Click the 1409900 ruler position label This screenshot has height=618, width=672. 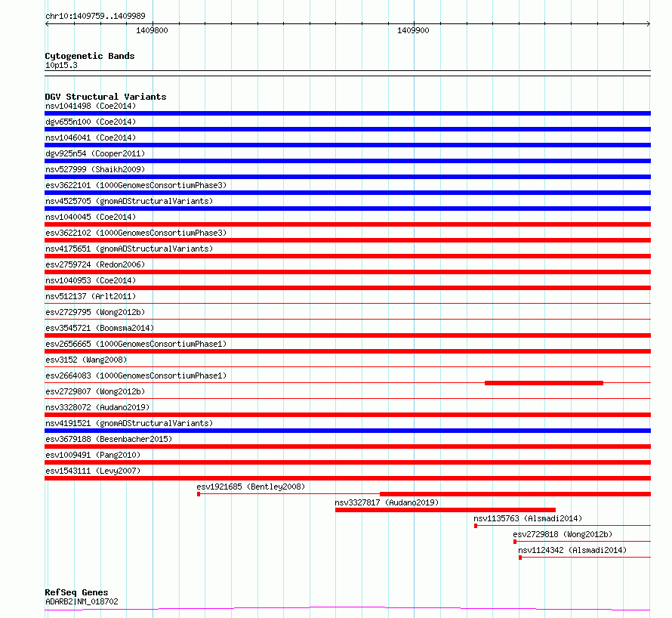413,30
